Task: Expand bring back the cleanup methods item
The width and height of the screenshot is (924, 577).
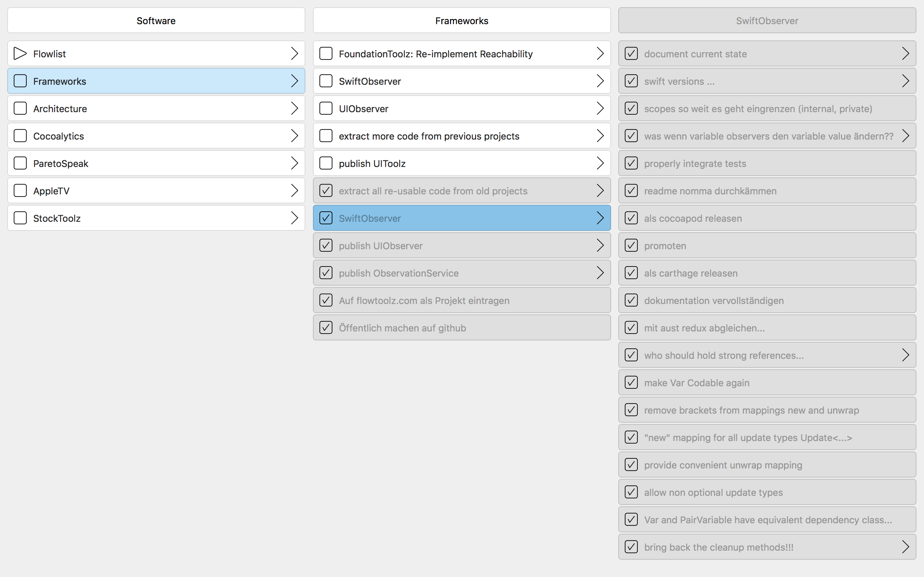Action: 905,546
